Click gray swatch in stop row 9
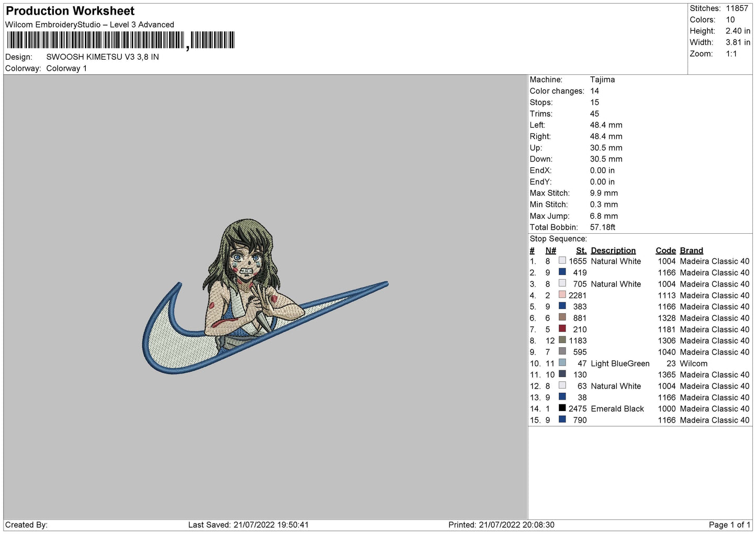The image size is (756, 534). pyautogui.click(x=562, y=351)
